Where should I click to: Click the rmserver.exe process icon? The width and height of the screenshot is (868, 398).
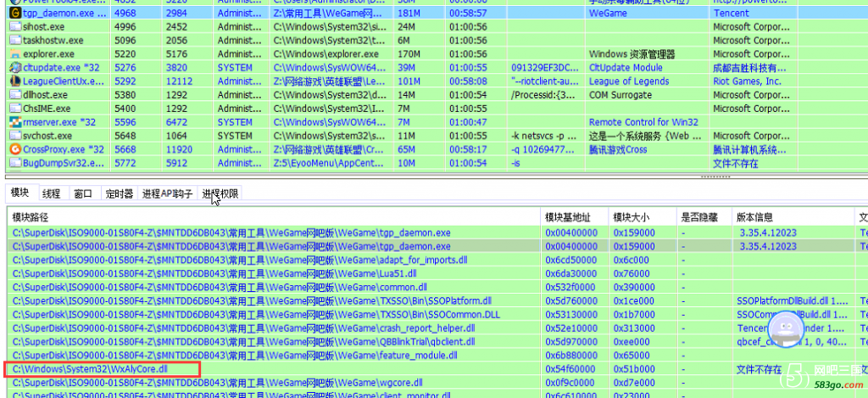tap(15, 122)
